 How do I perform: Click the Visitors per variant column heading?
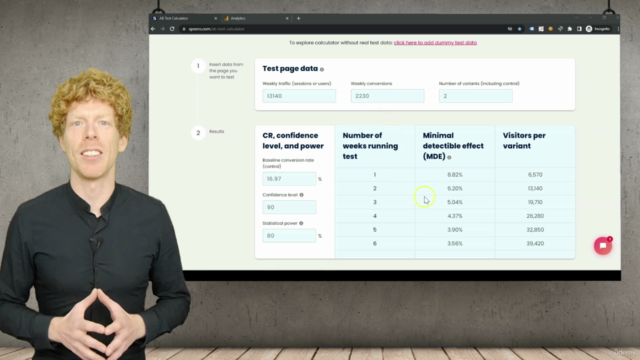pos(524,141)
